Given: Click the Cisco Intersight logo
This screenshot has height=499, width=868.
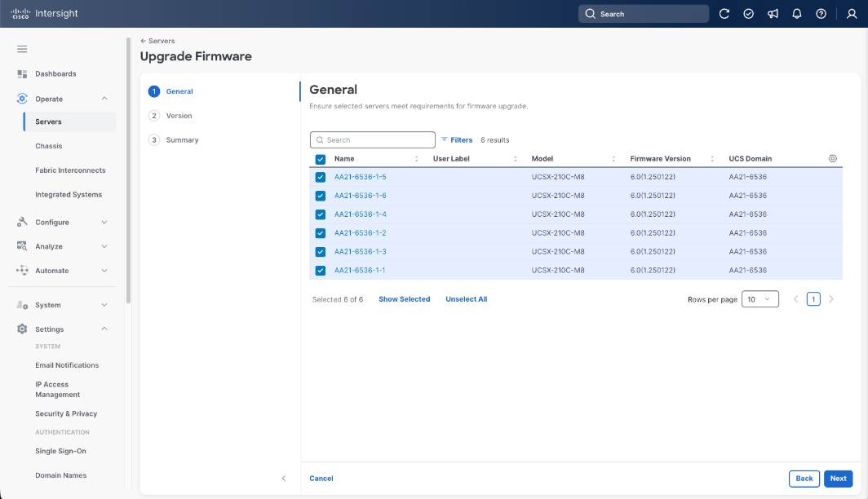Looking at the screenshot, I should click(x=44, y=14).
